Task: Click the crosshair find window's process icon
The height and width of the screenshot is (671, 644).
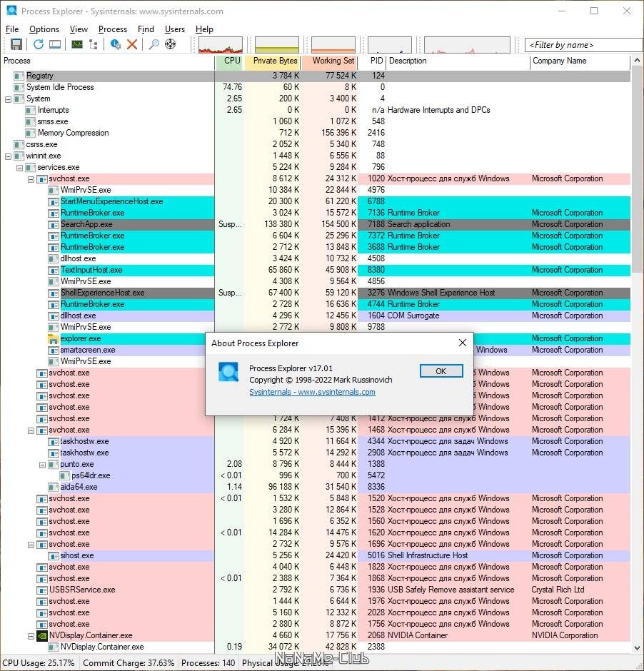Action: pyautogui.click(x=171, y=44)
